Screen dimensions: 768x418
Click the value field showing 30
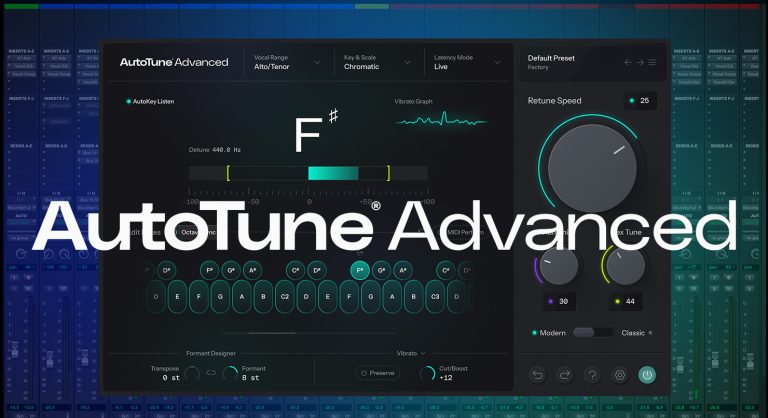(x=559, y=301)
